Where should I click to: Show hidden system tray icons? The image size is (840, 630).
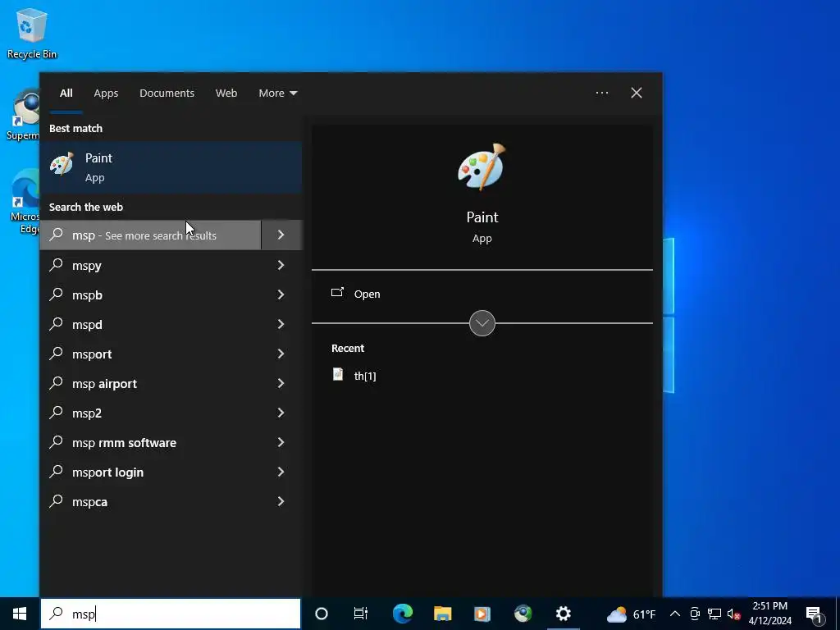675,614
